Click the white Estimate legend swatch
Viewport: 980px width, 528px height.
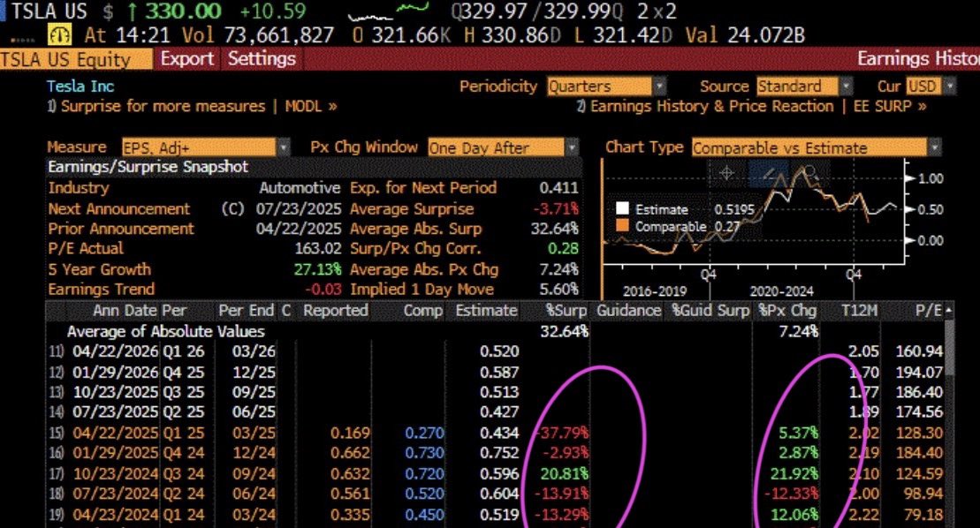[x=622, y=209]
